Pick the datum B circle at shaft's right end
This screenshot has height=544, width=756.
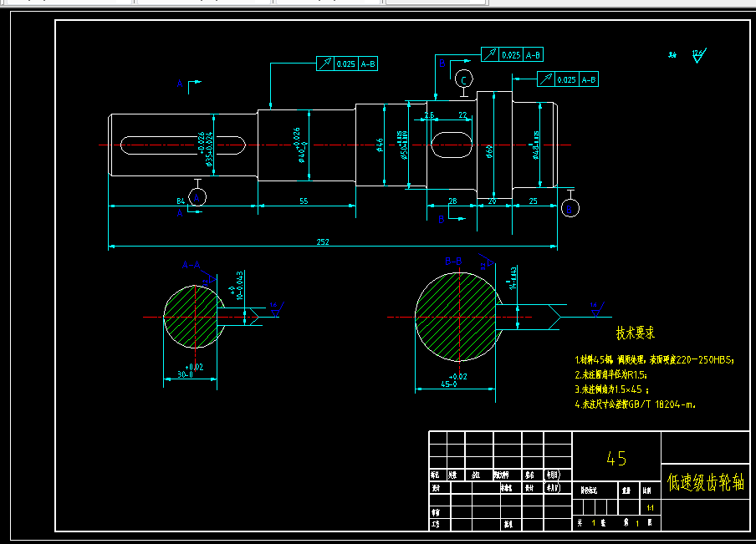pos(570,209)
